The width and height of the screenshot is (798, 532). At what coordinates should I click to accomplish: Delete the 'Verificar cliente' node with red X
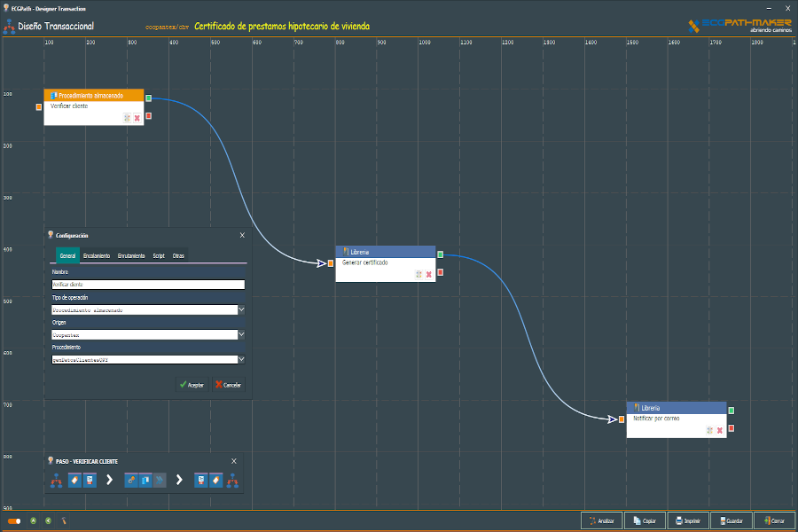tap(137, 118)
